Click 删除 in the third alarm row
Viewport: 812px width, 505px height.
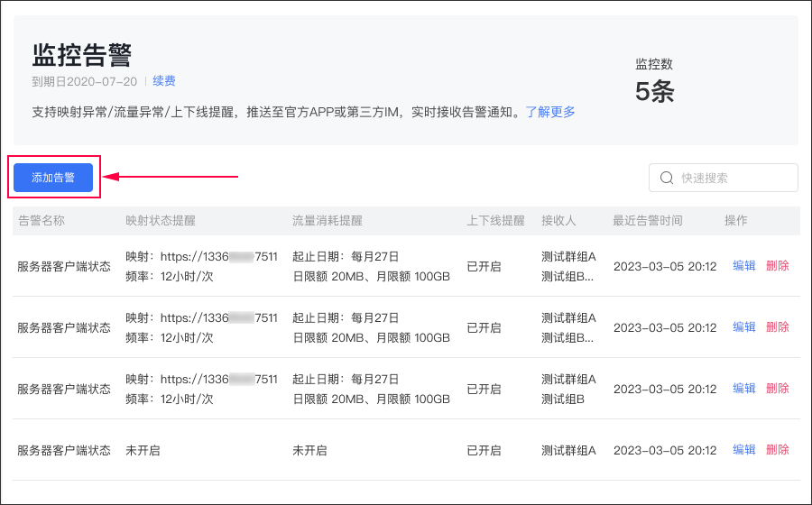777,388
